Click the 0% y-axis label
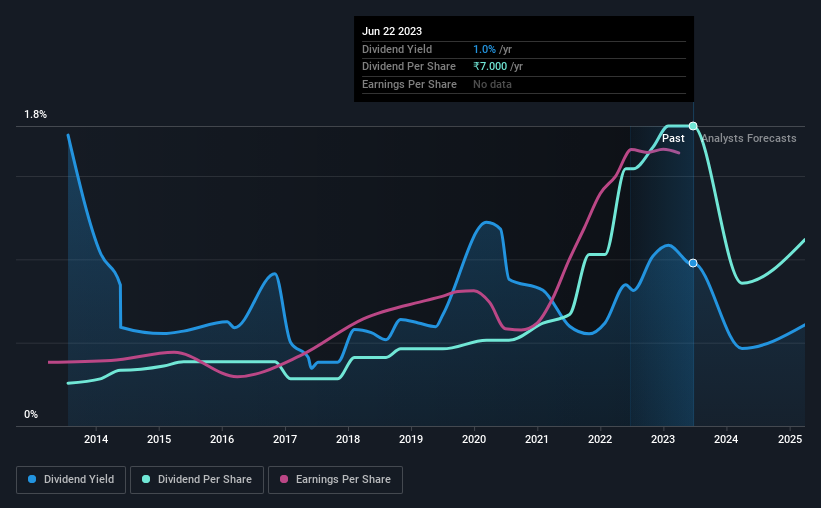 [x=31, y=414]
